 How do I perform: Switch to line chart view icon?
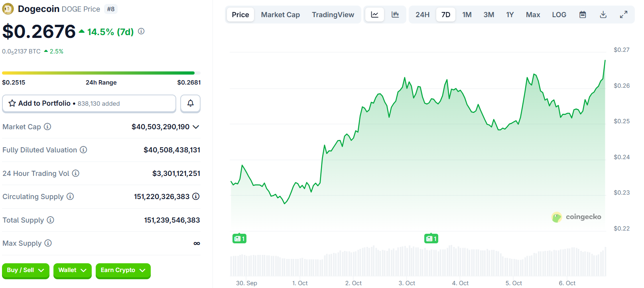click(374, 15)
